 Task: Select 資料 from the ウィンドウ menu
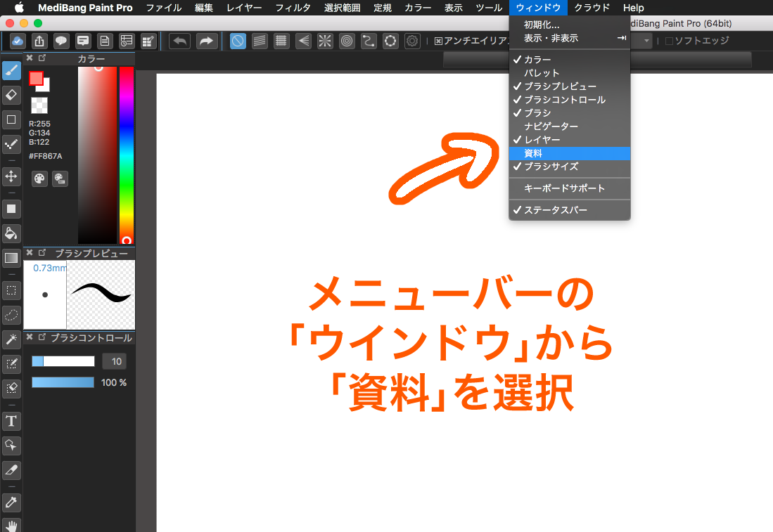click(x=570, y=153)
